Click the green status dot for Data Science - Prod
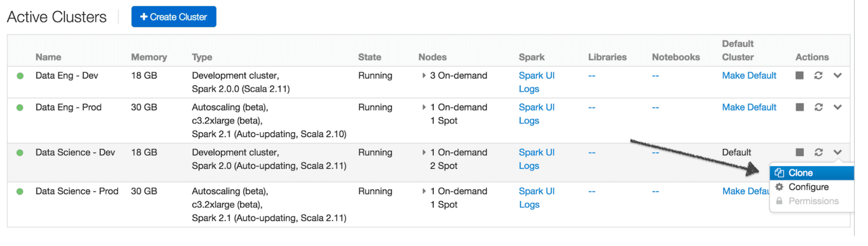The width and height of the screenshot is (868, 246). [x=20, y=191]
